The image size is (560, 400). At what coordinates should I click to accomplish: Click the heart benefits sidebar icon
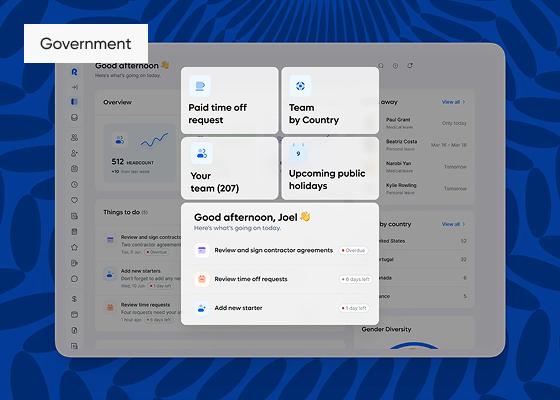pos(74,200)
